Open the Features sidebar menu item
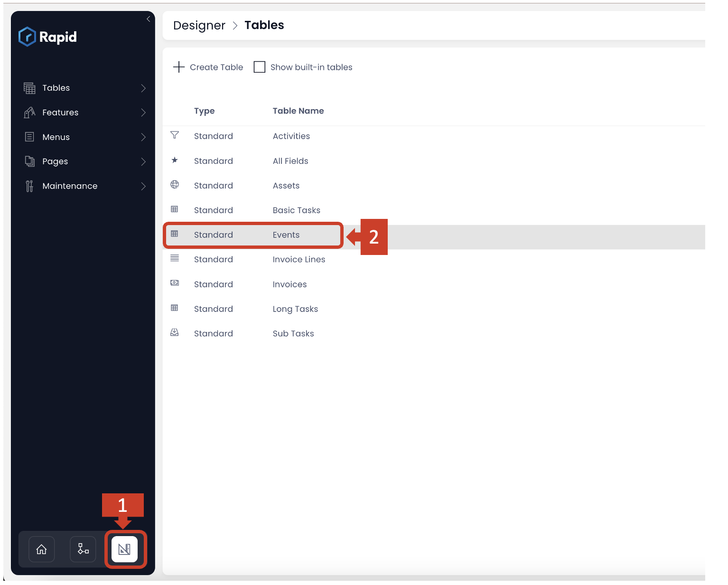The height and width of the screenshot is (585, 728). (x=84, y=113)
